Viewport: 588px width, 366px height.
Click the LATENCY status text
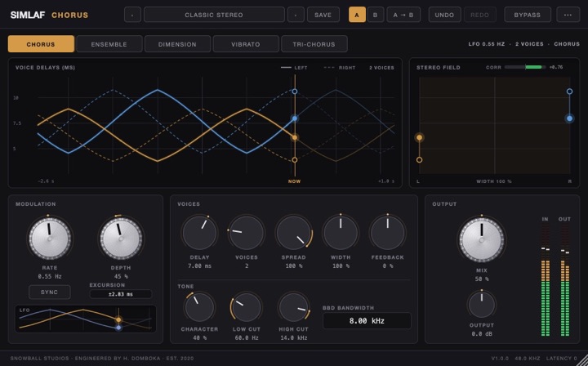pyautogui.click(x=561, y=359)
